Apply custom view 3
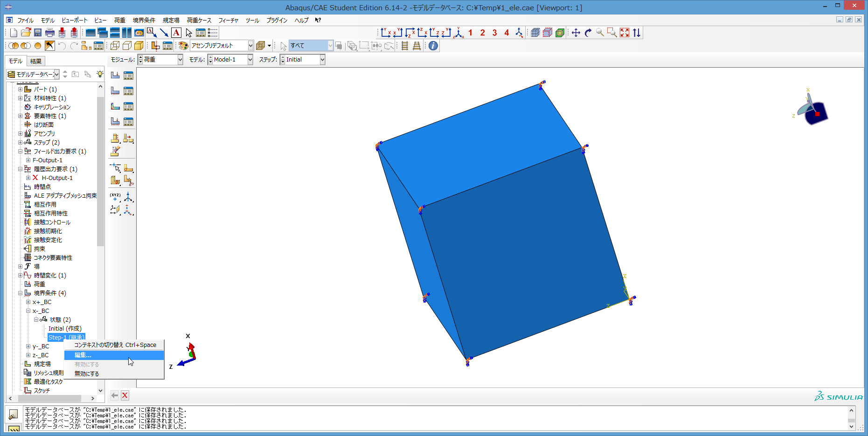This screenshot has height=436, width=868. click(x=494, y=33)
